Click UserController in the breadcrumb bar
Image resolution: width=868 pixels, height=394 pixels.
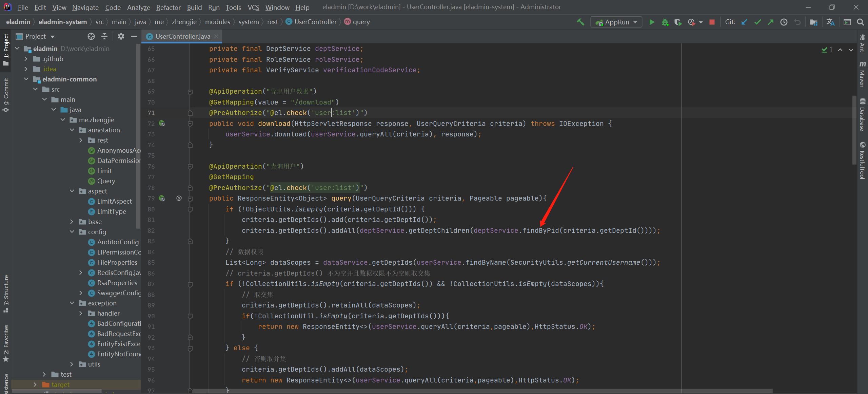point(315,21)
